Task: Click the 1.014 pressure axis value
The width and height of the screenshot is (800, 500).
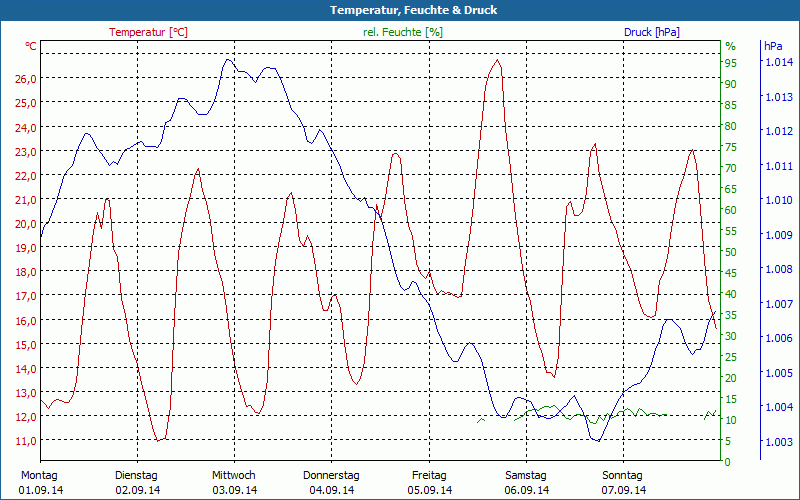Action: (779, 63)
